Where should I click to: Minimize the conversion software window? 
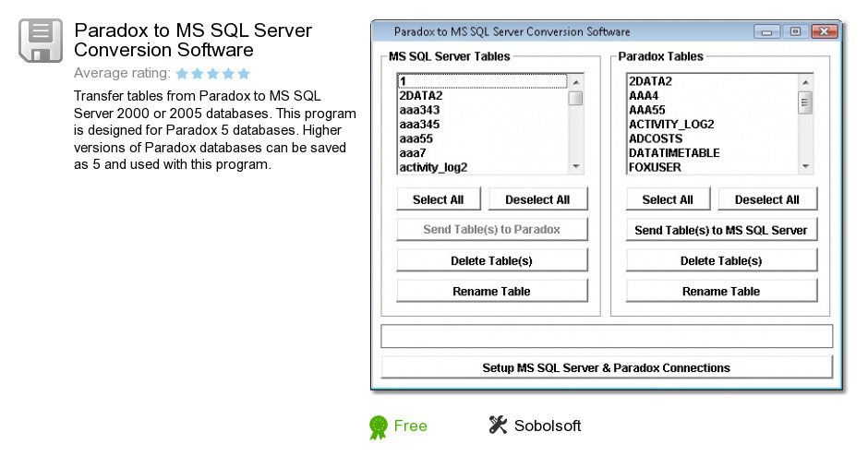766,32
